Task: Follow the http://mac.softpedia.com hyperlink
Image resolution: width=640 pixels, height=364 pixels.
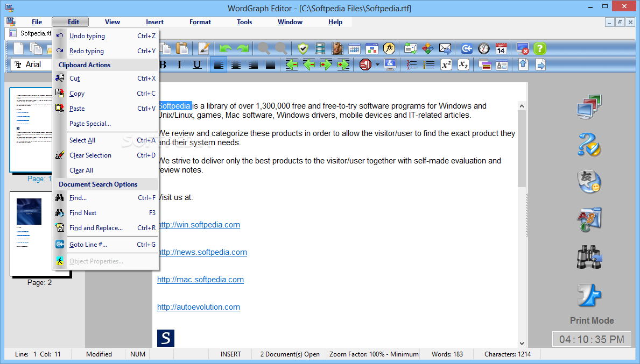Action: (x=200, y=280)
